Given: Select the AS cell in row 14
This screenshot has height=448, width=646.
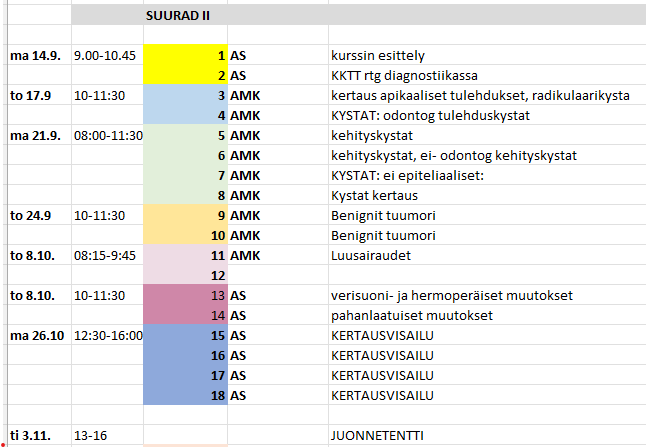Looking at the screenshot, I should click(x=278, y=315).
